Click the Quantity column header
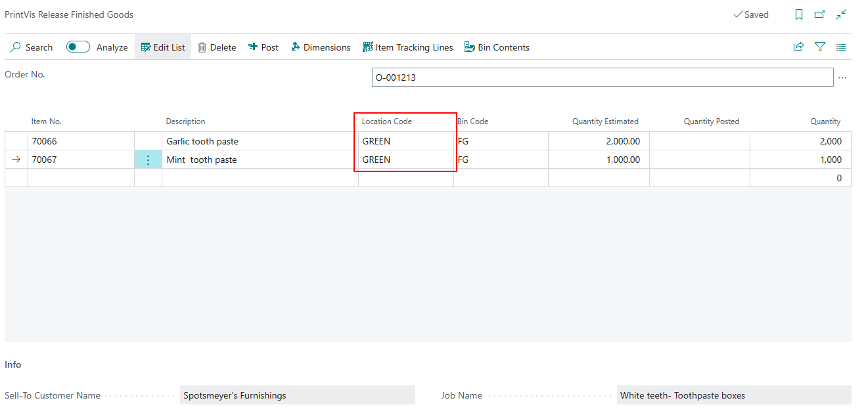Screen dimensions: 868x413 point(825,121)
